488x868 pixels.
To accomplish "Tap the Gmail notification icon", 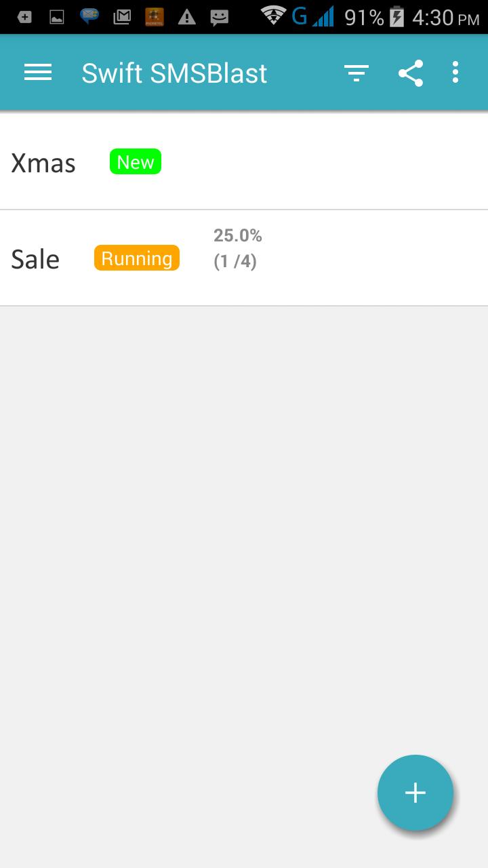I will click(x=122, y=17).
